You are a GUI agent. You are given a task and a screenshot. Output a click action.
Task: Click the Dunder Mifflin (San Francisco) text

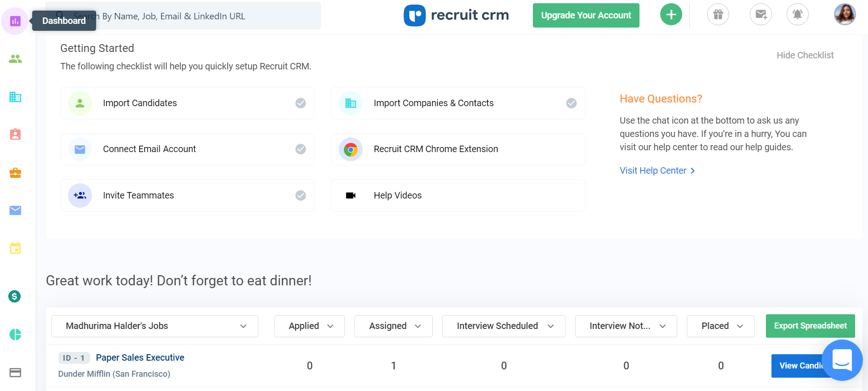coord(114,374)
